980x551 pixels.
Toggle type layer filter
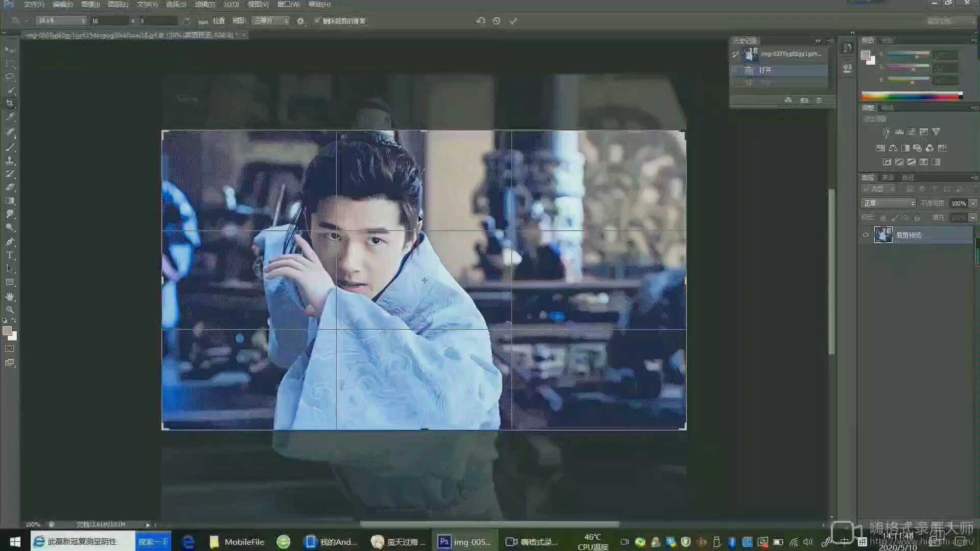pyautogui.click(x=935, y=189)
